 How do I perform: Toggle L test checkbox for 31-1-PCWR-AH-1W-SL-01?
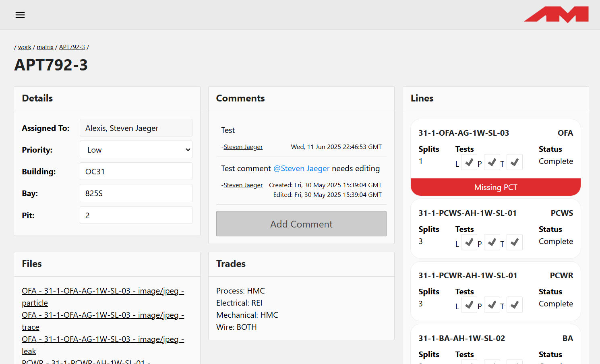coord(469,305)
